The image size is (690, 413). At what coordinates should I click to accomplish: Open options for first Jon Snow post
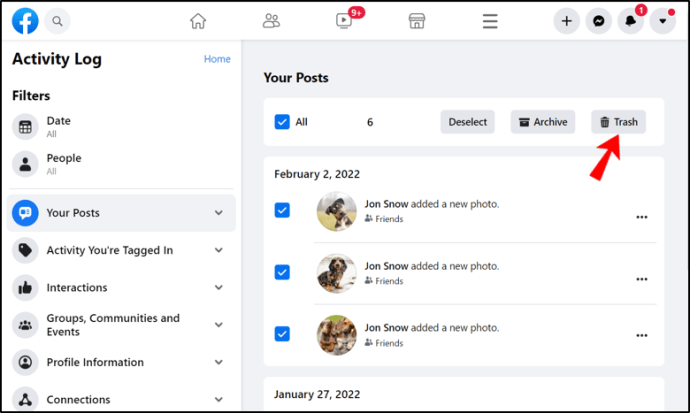(x=642, y=217)
